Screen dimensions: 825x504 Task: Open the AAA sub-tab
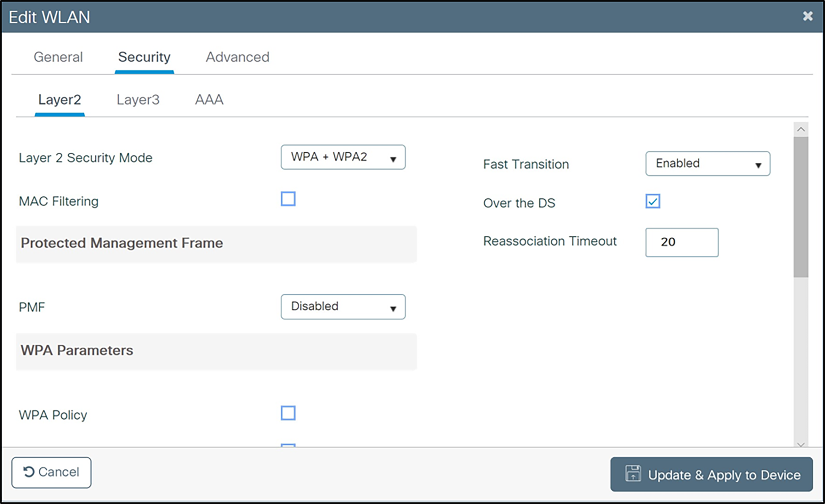tap(209, 100)
